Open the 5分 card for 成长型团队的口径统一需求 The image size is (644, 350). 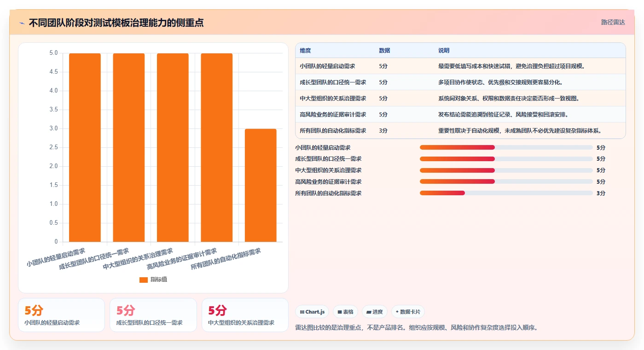pyautogui.click(x=153, y=315)
